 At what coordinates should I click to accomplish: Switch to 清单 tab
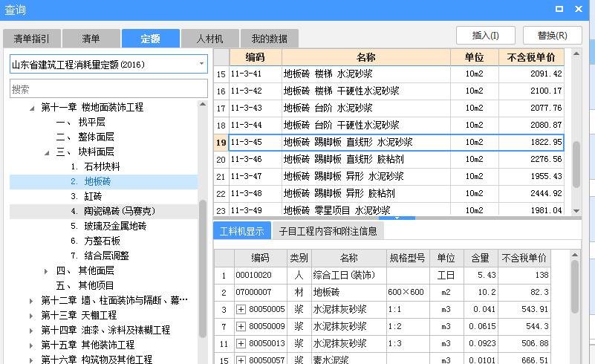point(91,39)
